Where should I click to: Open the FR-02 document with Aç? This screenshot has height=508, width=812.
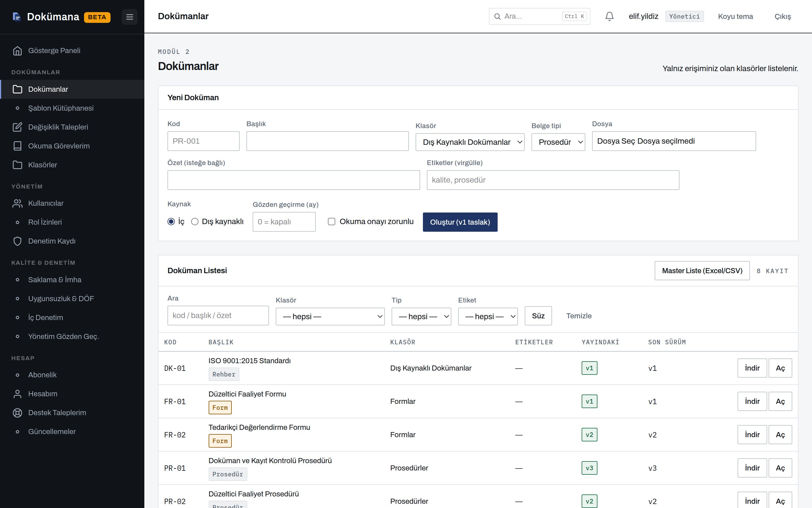pyautogui.click(x=780, y=435)
